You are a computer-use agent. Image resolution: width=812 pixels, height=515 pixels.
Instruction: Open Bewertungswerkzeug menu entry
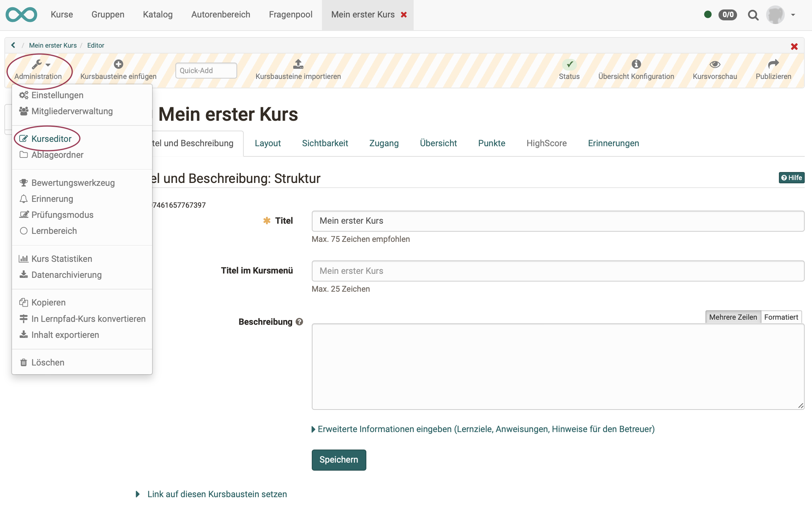(82, 183)
